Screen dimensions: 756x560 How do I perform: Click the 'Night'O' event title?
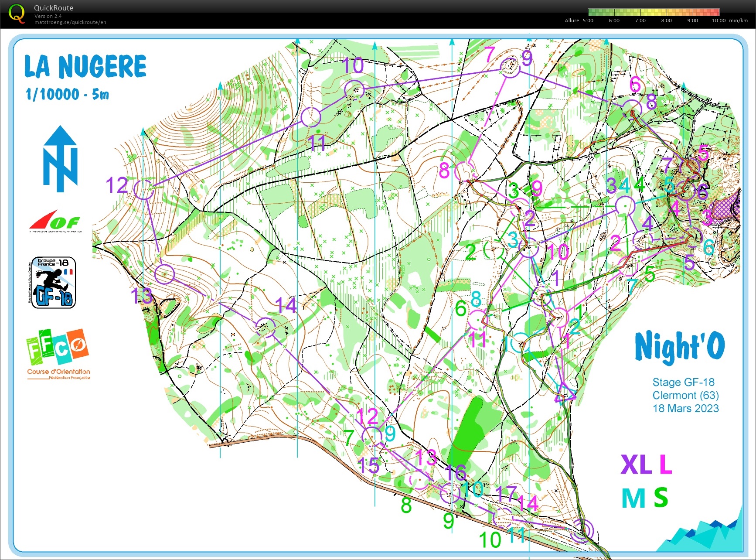click(x=679, y=346)
